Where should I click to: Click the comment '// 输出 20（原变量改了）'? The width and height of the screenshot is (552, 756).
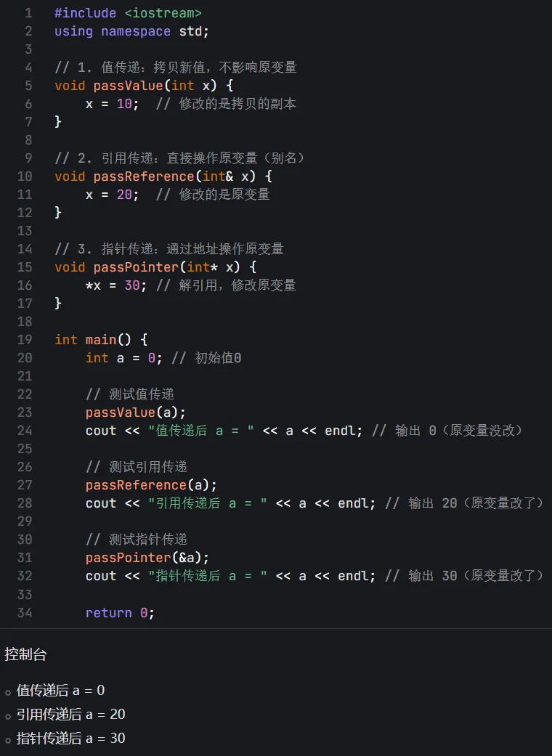point(466,503)
